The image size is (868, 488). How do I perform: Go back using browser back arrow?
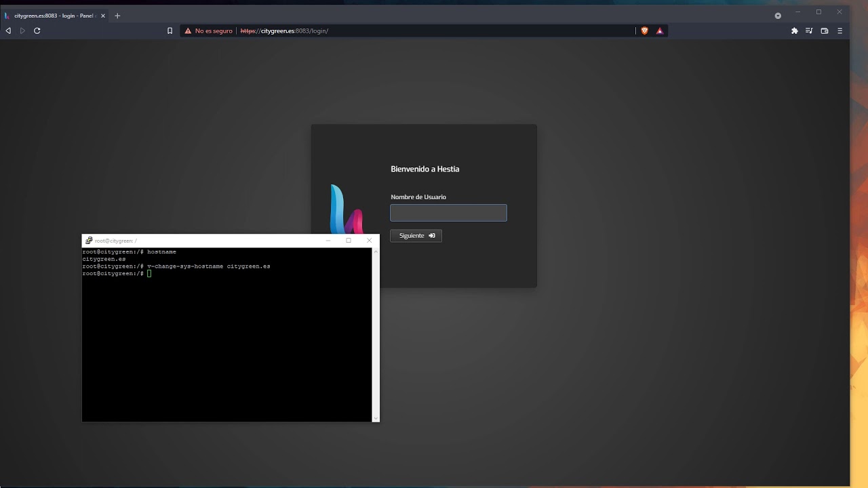[8, 30]
